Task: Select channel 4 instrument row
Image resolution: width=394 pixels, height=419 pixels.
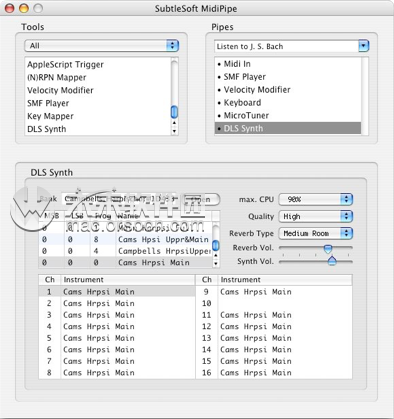Action: tap(117, 326)
